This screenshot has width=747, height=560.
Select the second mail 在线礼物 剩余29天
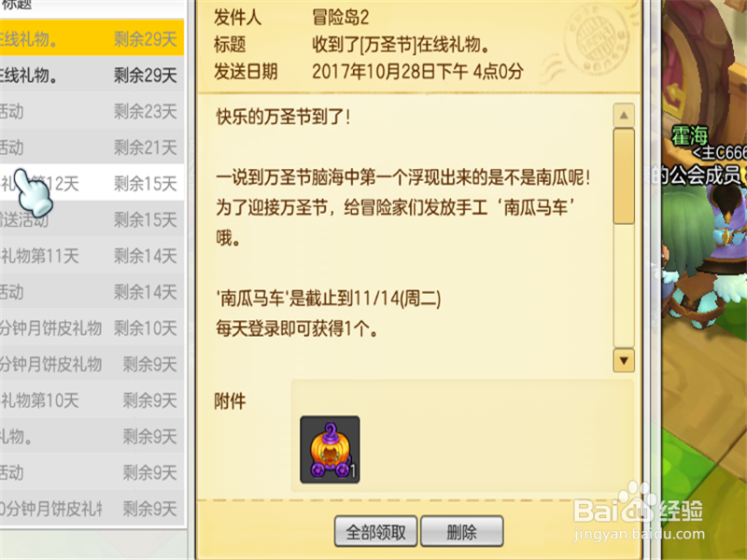92,75
